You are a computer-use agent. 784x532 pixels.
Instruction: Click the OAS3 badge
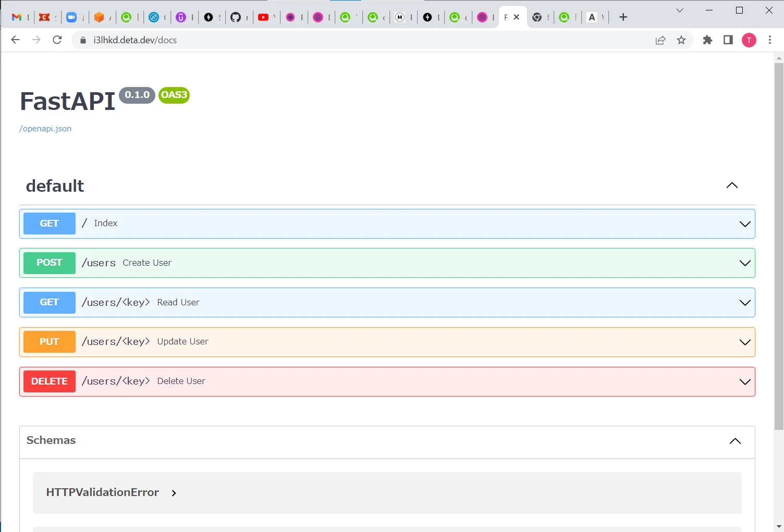(x=174, y=95)
